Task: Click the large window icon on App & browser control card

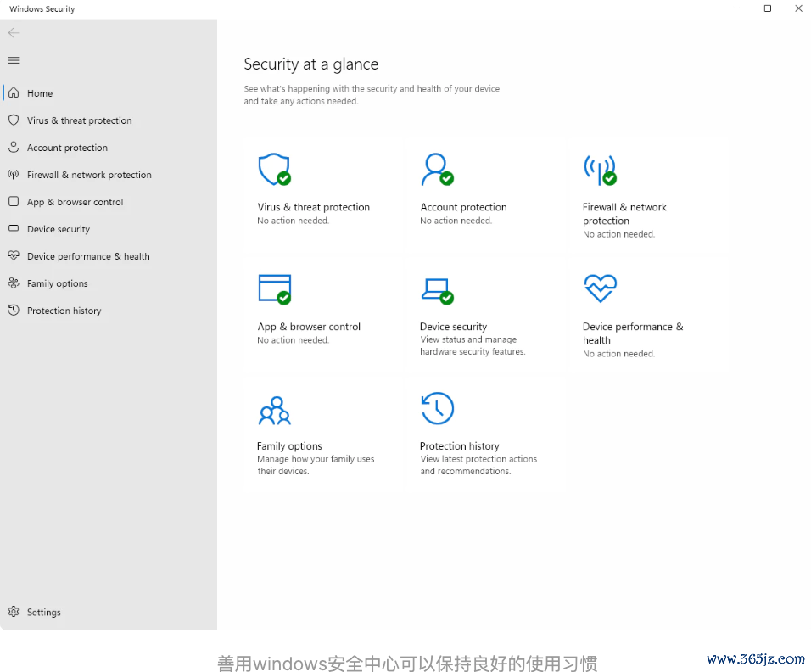Action: point(275,289)
